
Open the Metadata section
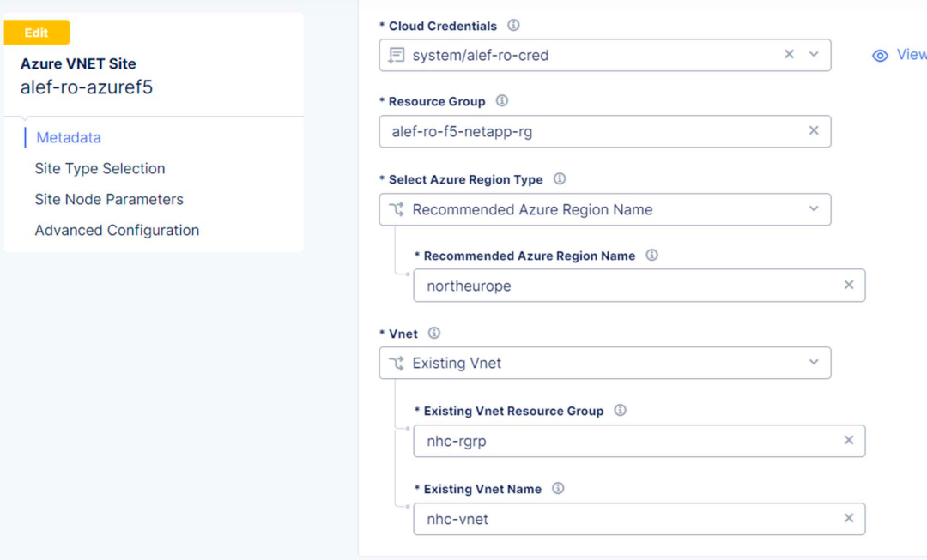(69, 137)
